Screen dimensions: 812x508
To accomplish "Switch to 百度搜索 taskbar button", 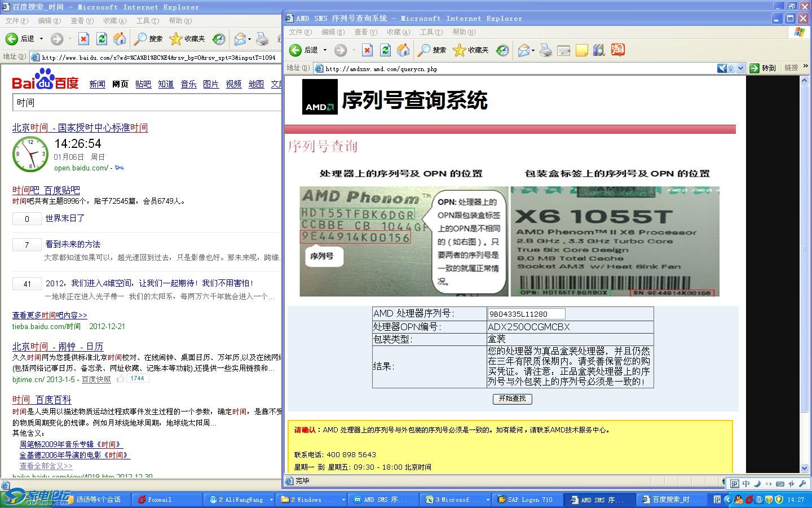I will (x=671, y=500).
